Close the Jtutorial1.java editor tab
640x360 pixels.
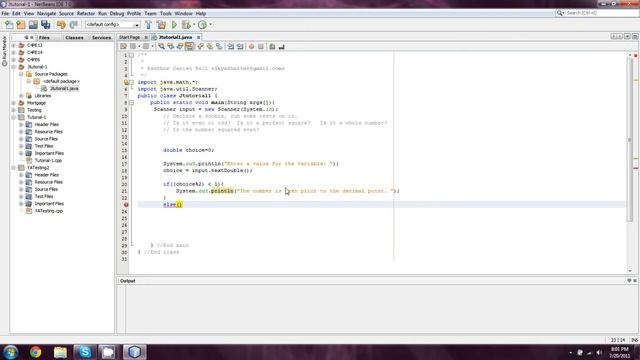198,38
